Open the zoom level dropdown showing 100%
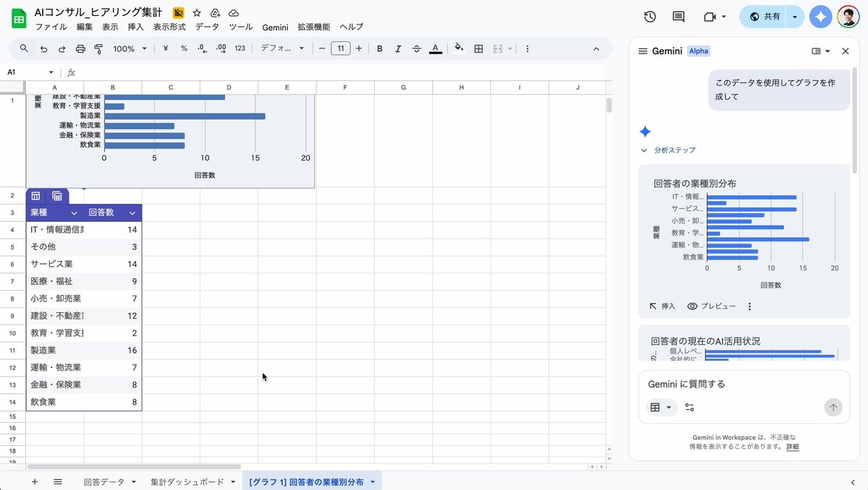The image size is (868, 490). [x=129, y=48]
